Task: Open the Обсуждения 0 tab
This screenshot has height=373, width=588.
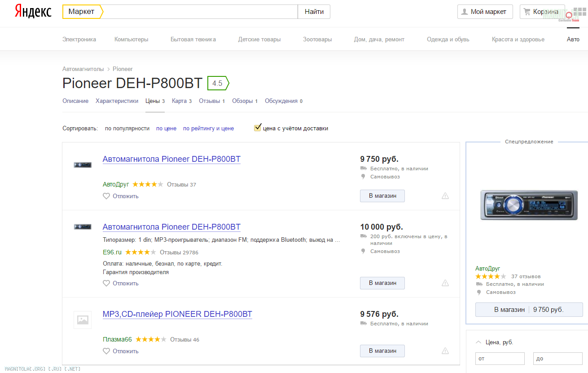Action: (284, 101)
